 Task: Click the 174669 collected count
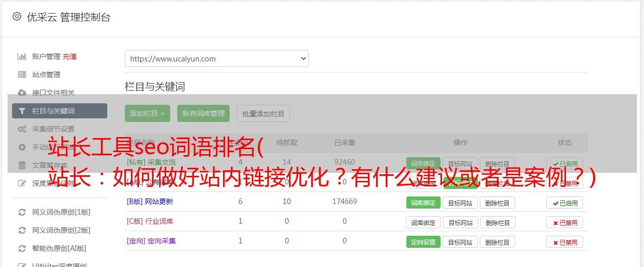point(345,202)
